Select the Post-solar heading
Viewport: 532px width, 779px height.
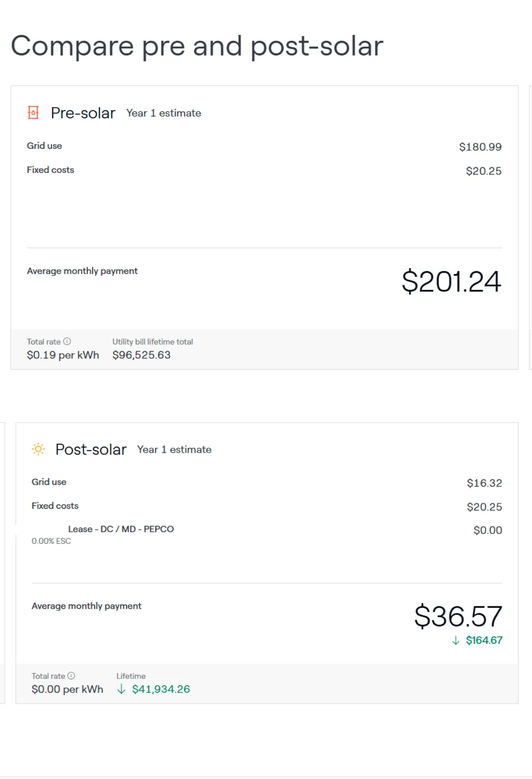click(91, 449)
